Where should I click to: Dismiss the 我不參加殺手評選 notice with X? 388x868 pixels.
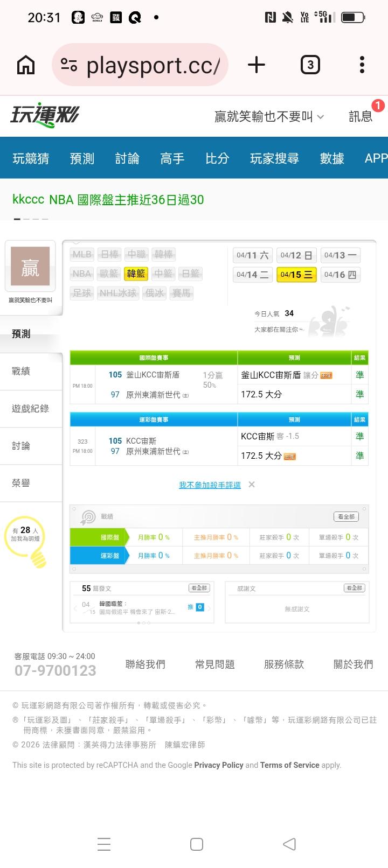[x=252, y=485]
